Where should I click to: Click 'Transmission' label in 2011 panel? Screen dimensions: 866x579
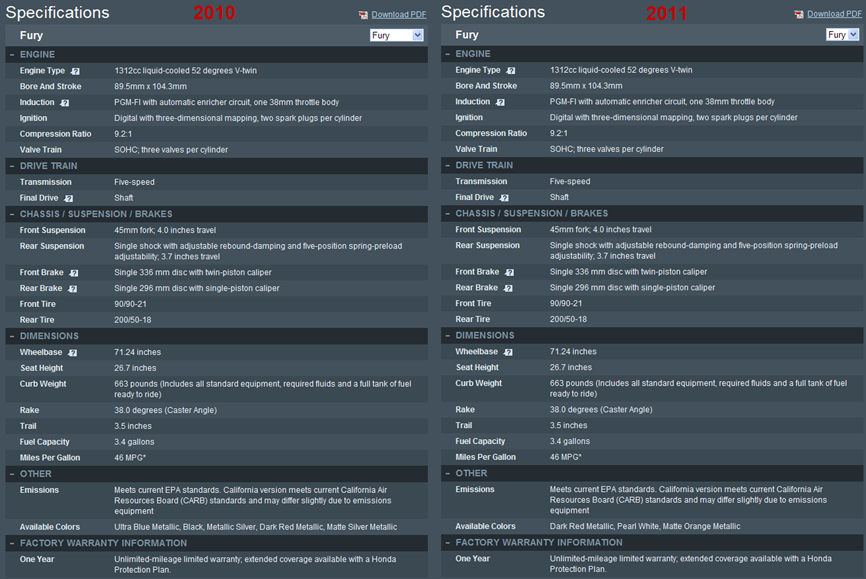481,182
